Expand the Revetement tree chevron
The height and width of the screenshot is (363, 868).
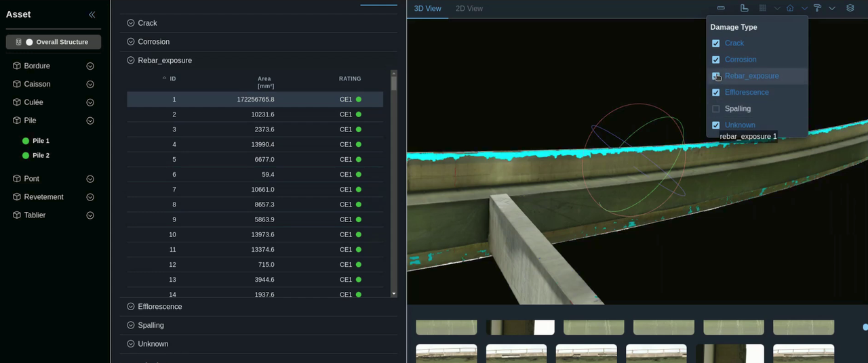(x=90, y=197)
